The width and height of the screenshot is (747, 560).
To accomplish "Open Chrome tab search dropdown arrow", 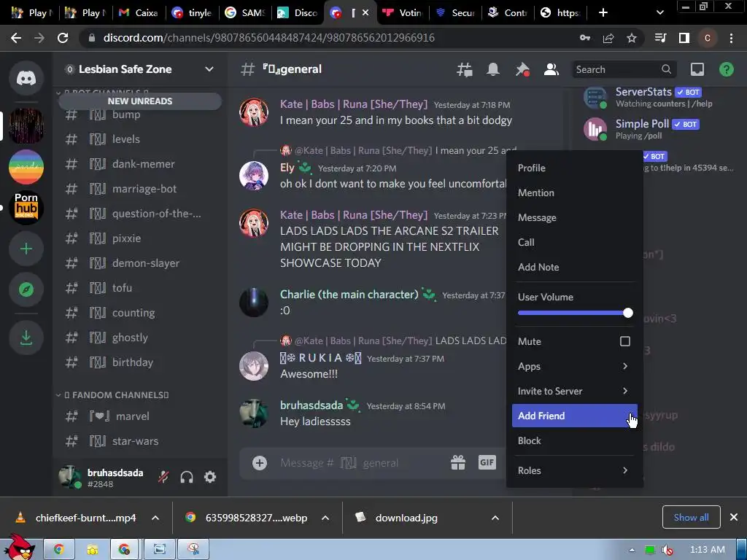I will coord(659,12).
